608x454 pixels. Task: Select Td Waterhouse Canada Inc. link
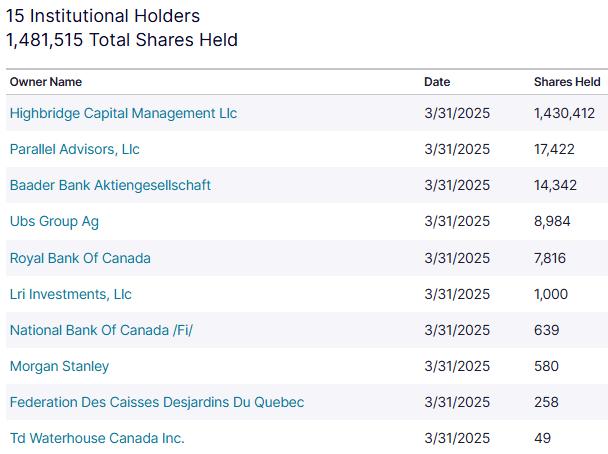(97, 438)
